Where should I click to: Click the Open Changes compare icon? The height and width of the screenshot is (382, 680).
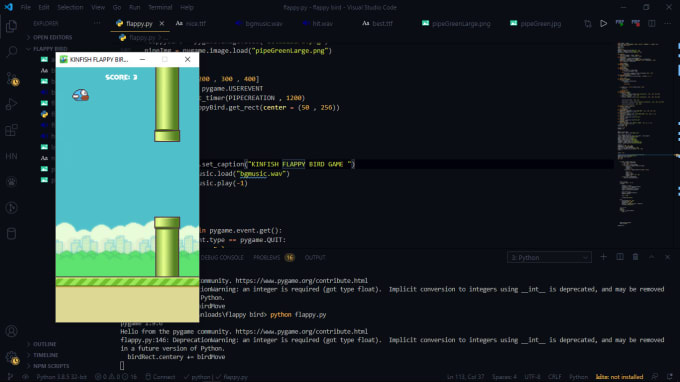(588, 23)
